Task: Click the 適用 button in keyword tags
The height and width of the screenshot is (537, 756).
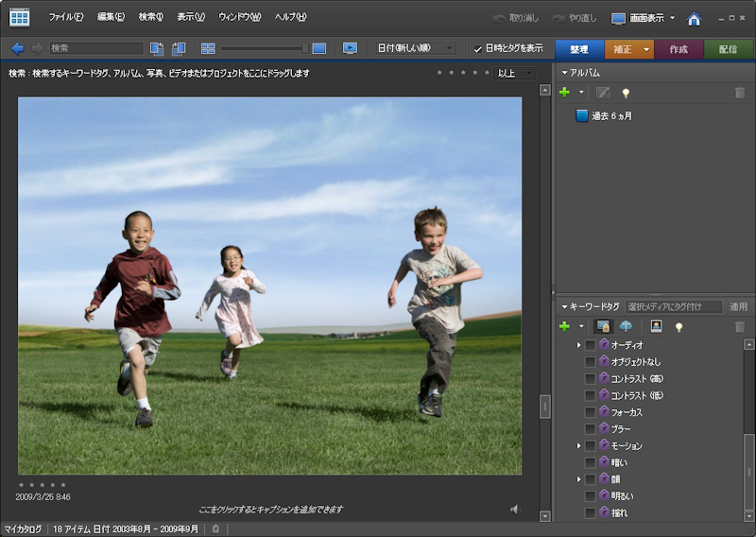Action: point(738,306)
